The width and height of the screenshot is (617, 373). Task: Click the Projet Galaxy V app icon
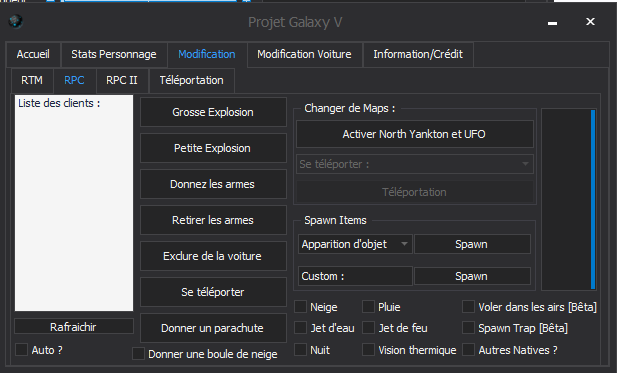pos(16,21)
